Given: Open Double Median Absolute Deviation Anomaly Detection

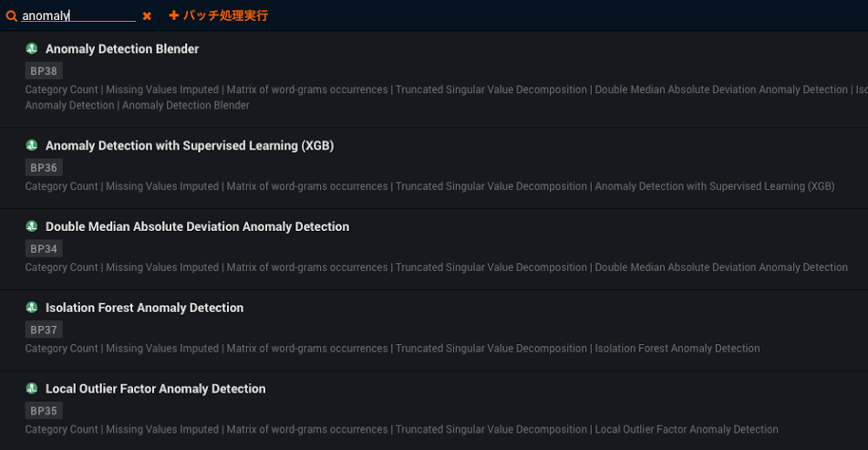Looking at the screenshot, I should [x=197, y=227].
